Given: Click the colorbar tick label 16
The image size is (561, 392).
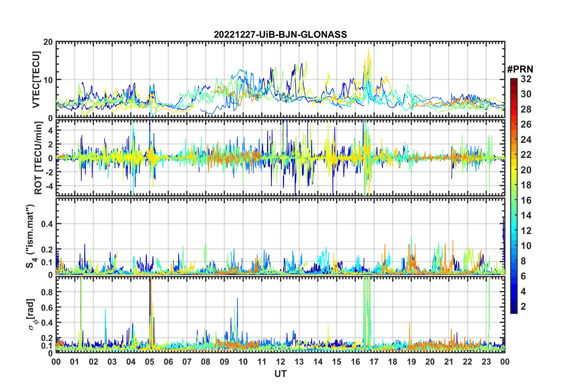Looking at the screenshot, I should 526,200.
